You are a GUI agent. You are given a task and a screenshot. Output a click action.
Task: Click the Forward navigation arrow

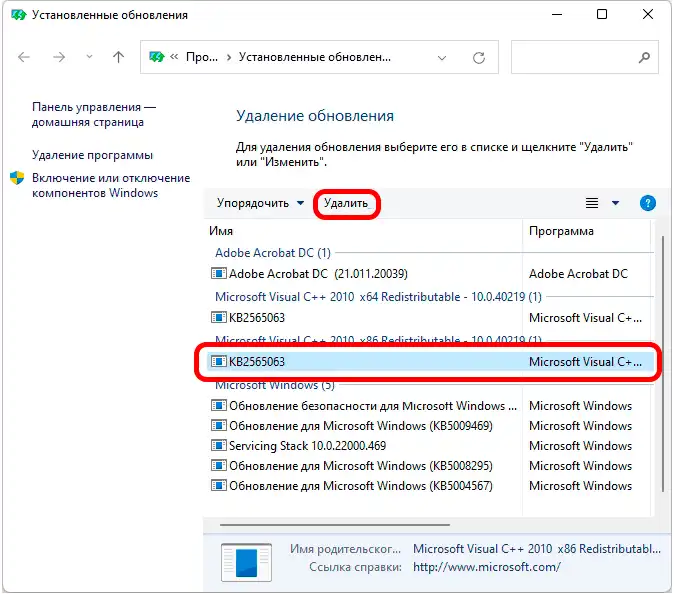click(x=59, y=57)
